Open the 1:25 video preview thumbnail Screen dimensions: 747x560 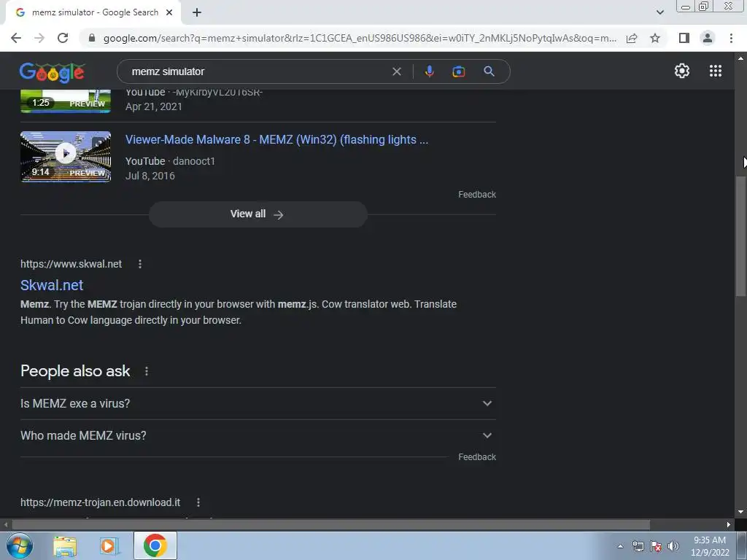click(x=66, y=101)
